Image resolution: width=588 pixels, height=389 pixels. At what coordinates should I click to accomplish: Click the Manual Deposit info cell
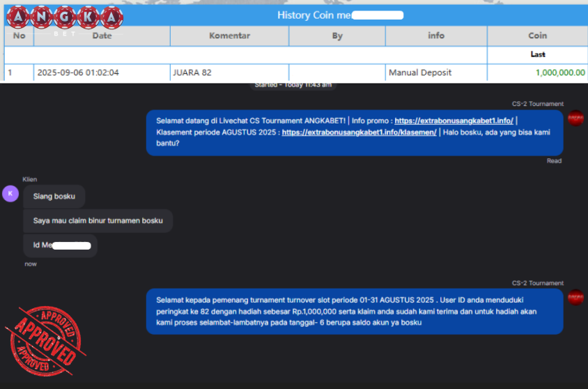pyautogui.click(x=436, y=73)
